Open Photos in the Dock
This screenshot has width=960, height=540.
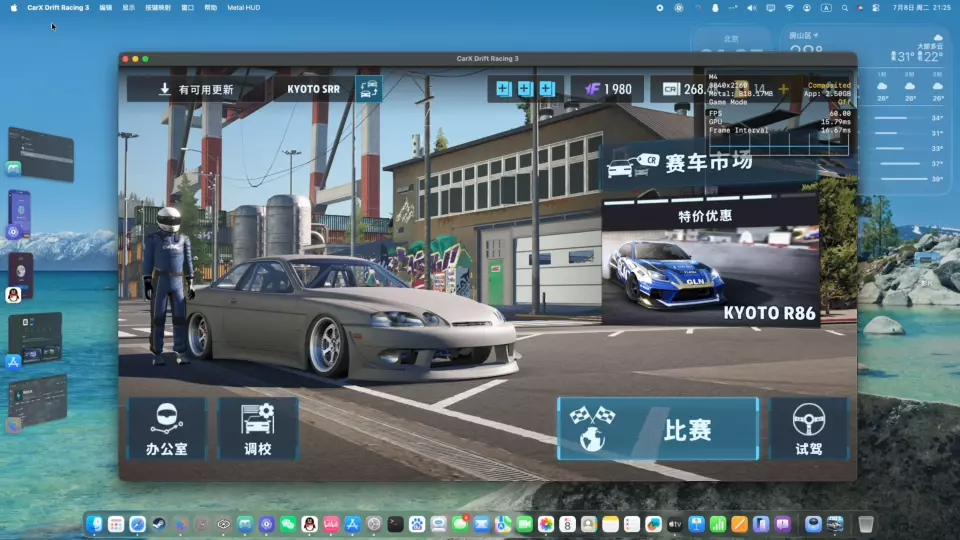click(546, 524)
